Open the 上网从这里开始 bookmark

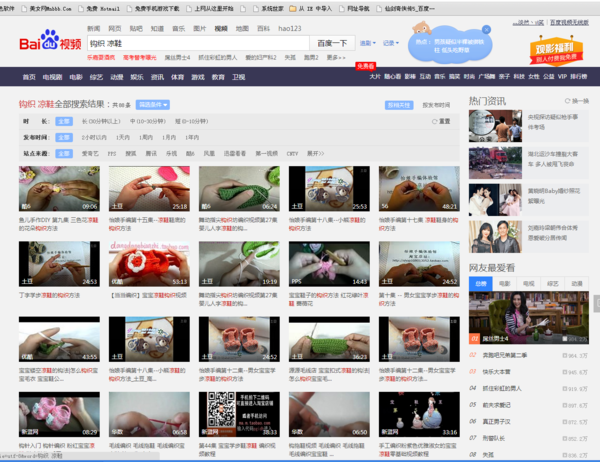tap(210, 8)
